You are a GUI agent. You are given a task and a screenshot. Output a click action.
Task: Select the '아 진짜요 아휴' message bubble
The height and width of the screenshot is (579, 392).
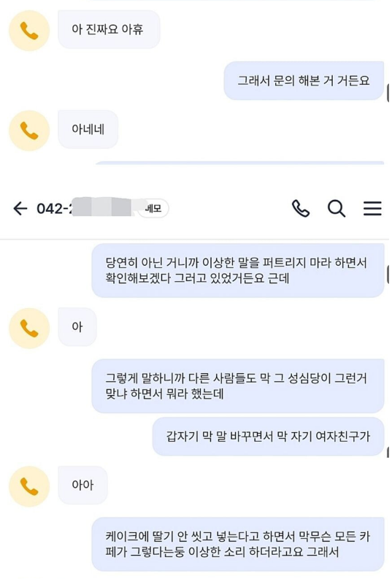point(109,29)
